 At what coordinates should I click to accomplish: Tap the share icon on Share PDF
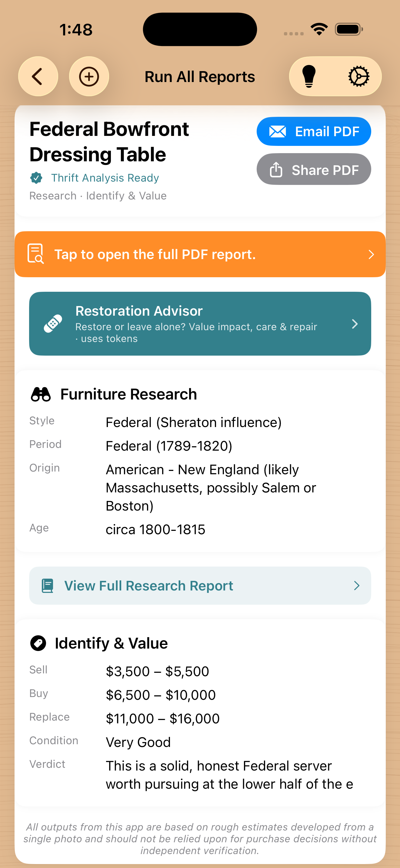276,169
